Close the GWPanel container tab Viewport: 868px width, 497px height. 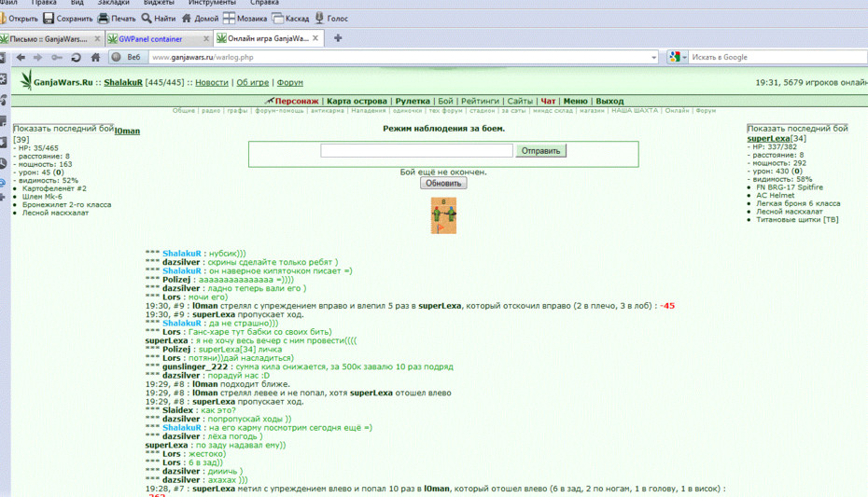point(206,39)
